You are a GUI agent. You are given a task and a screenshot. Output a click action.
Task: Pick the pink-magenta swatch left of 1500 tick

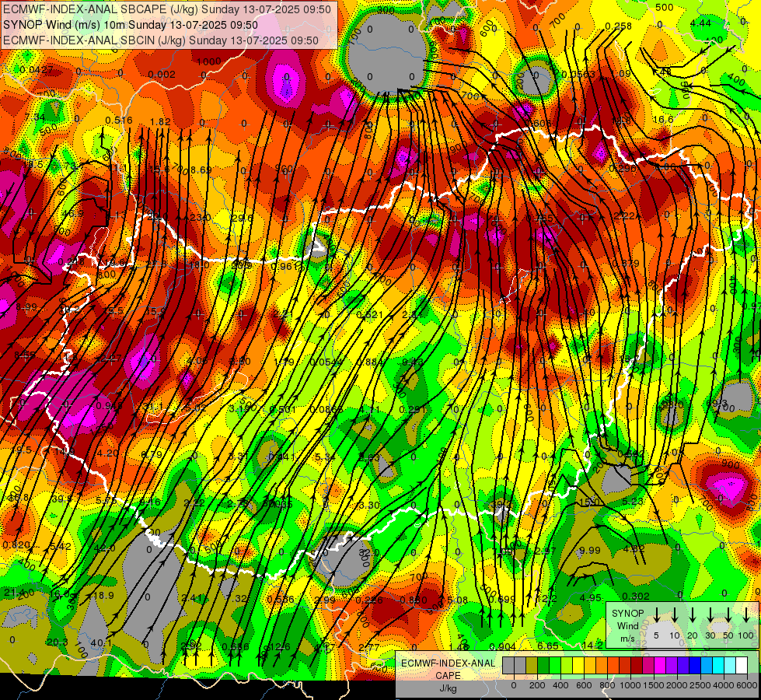point(648,665)
